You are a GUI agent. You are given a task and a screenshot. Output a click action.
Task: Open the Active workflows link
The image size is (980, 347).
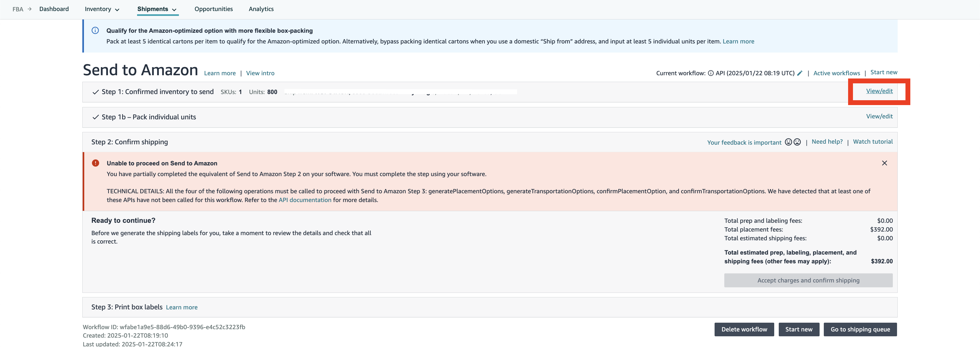coord(836,73)
